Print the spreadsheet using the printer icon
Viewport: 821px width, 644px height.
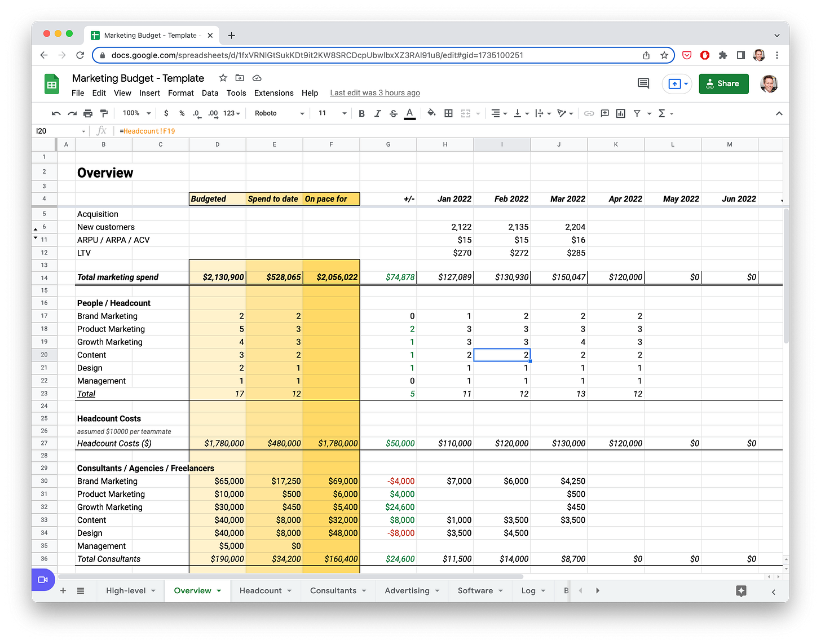point(88,113)
